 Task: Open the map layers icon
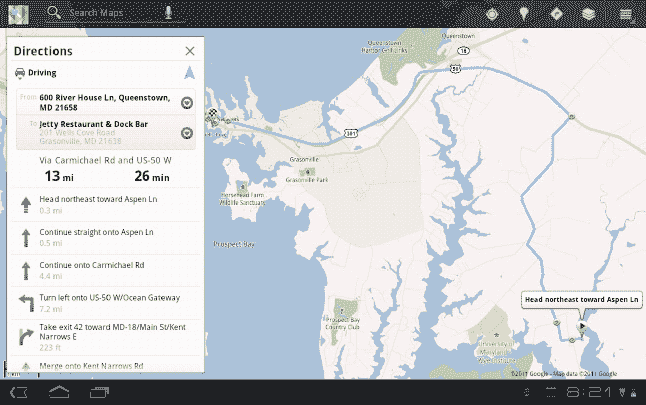(589, 14)
